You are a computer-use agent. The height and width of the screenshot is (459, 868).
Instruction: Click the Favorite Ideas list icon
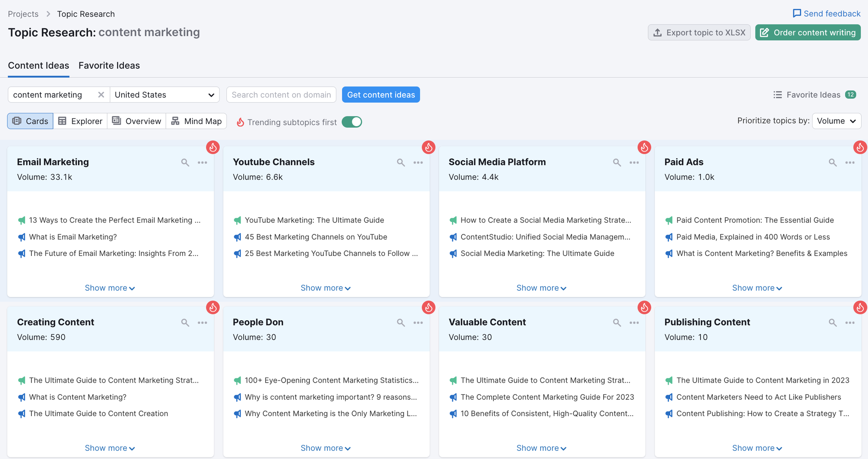click(x=777, y=94)
